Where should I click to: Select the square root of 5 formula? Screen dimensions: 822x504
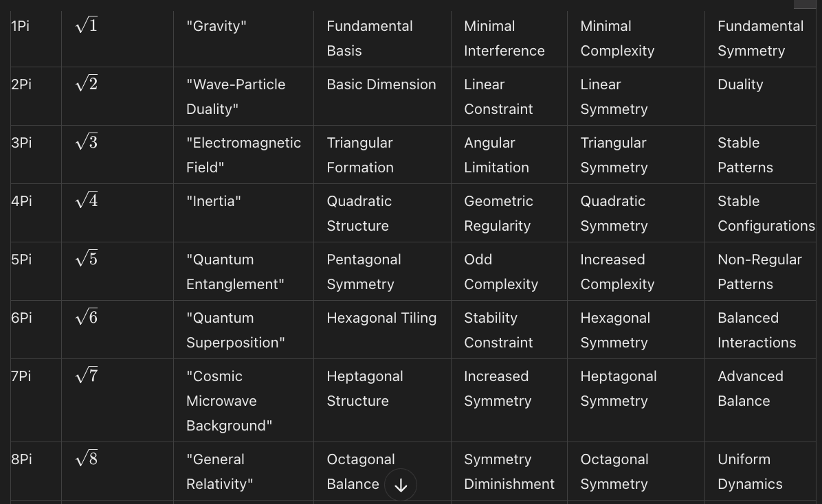point(87,259)
